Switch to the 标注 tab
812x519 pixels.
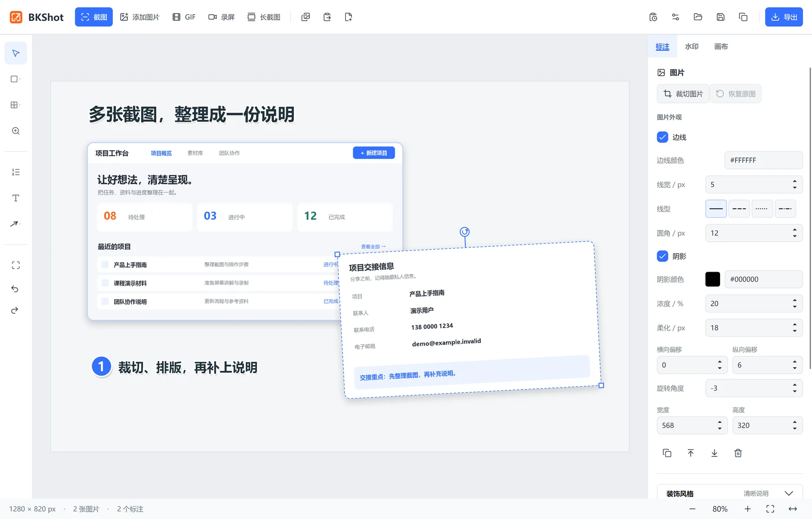662,47
